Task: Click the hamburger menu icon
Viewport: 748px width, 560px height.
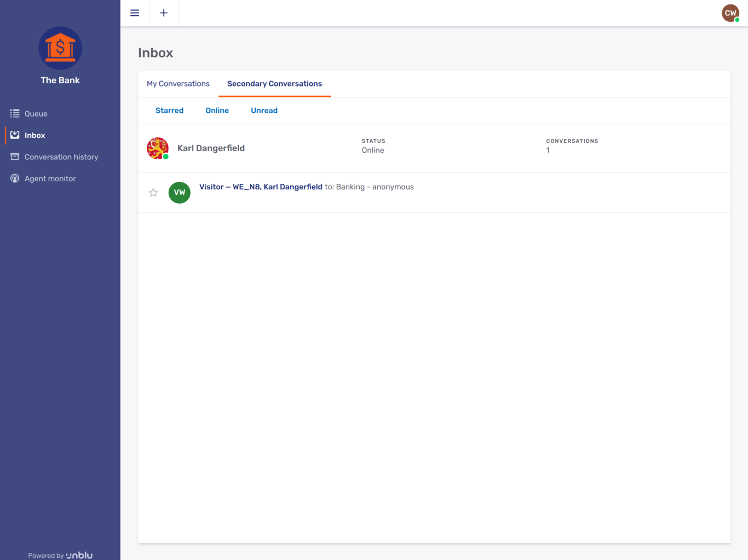Action: [x=135, y=13]
